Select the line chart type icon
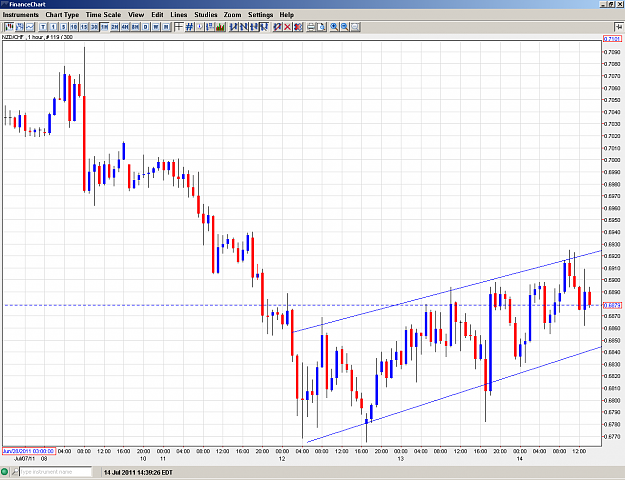Screen dimensions: 625x480 30,27
